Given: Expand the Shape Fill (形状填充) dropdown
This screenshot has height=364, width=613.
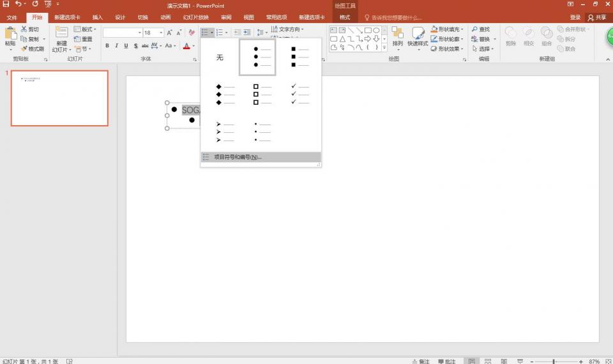Looking at the screenshot, I should tap(462, 29).
